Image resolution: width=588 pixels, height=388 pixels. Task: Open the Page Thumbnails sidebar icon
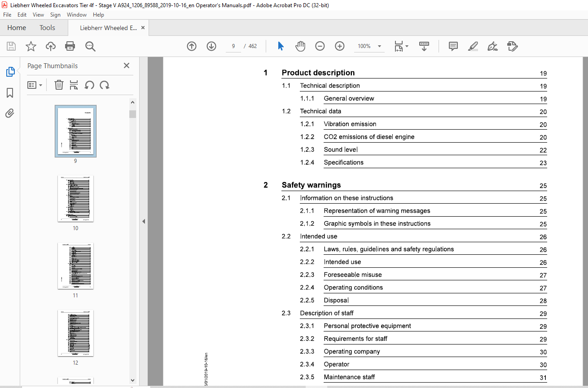click(x=10, y=72)
